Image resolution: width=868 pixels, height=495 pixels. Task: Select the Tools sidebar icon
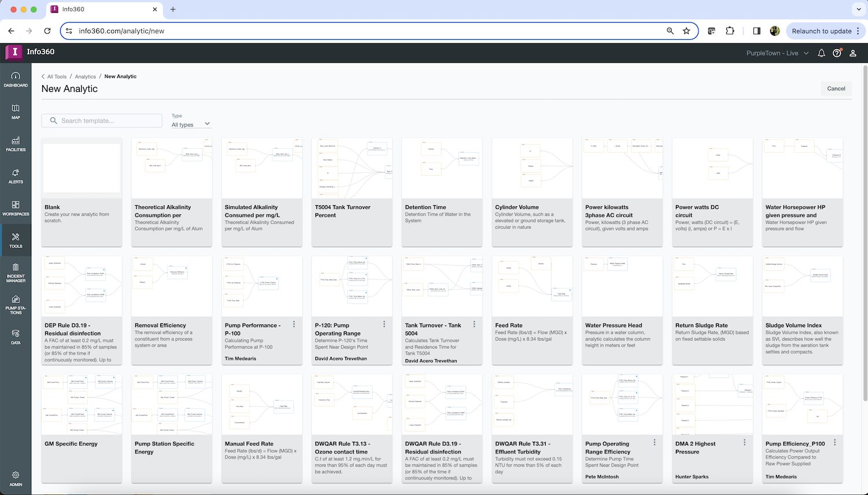tap(16, 241)
